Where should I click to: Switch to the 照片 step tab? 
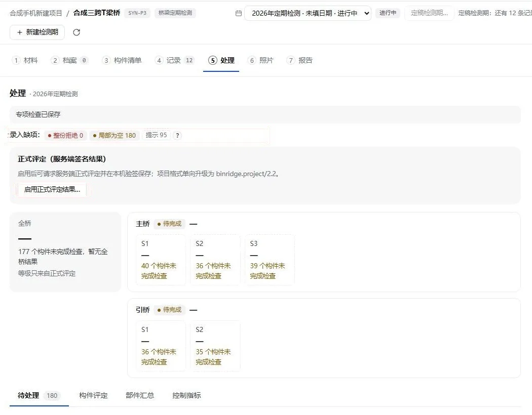point(260,60)
